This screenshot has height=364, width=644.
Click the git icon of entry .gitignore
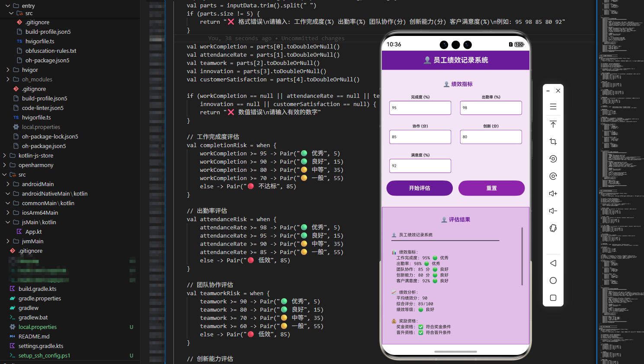[19, 22]
